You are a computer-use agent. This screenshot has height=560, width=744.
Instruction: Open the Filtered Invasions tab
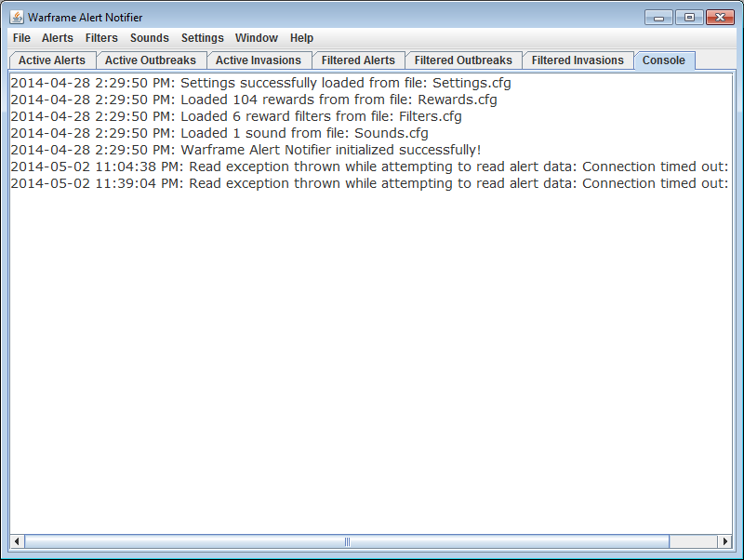tap(578, 60)
